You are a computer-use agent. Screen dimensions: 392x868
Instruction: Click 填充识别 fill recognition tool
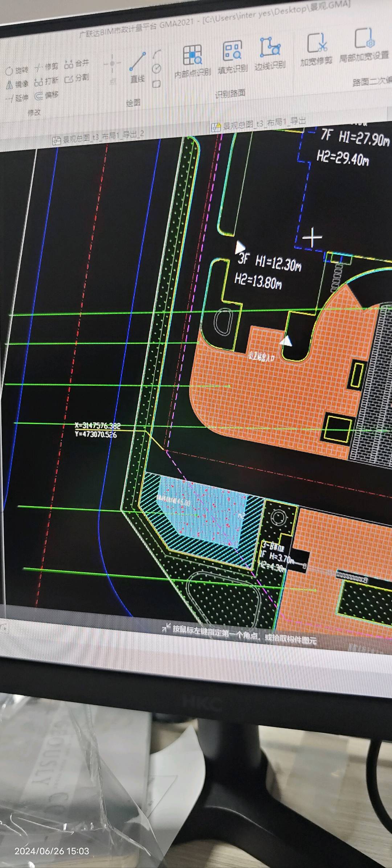[232, 58]
